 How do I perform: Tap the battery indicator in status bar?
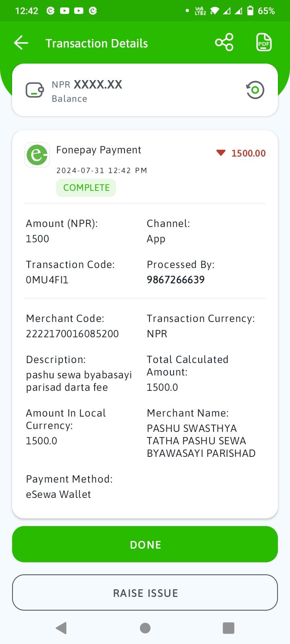pos(250,10)
